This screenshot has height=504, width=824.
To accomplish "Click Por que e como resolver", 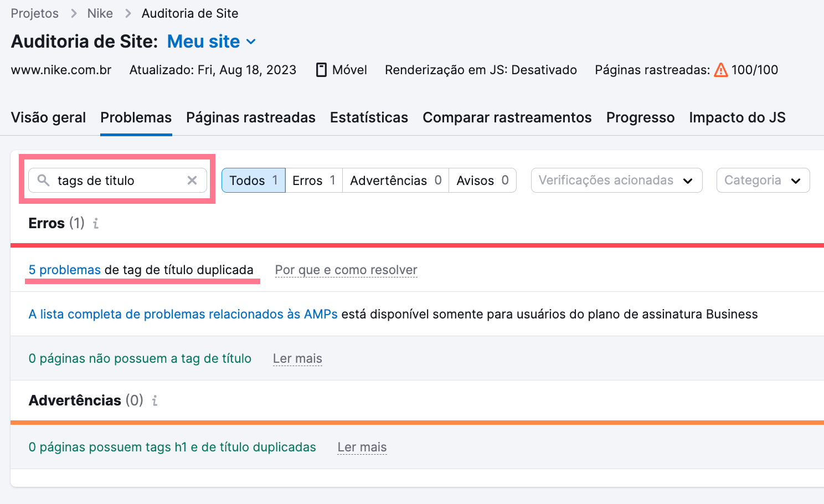I will [x=346, y=270].
